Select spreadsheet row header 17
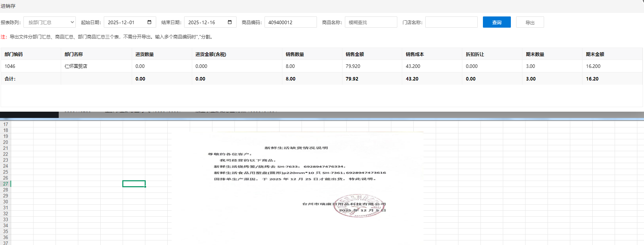This screenshot has width=644, height=245. point(6,124)
